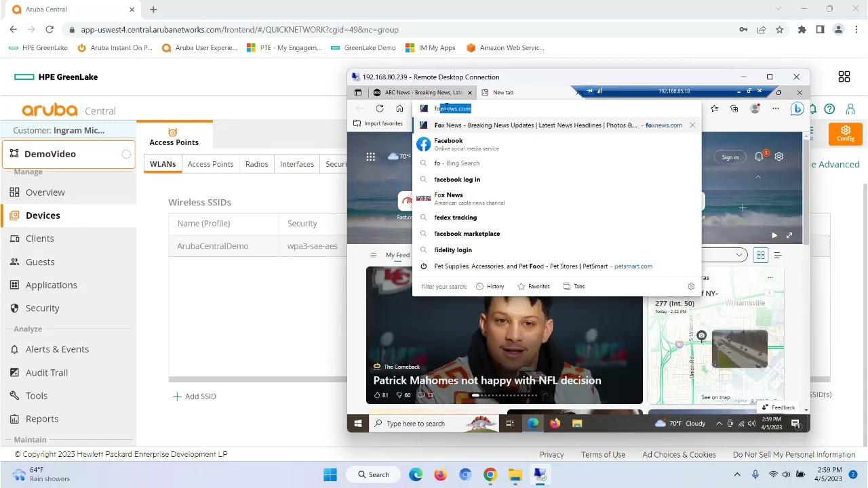Image resolution: width=868 pixels, height=488 pixels.
Task: Switch to ABC News tab in Edge
Action: click(x=422, y=92)
